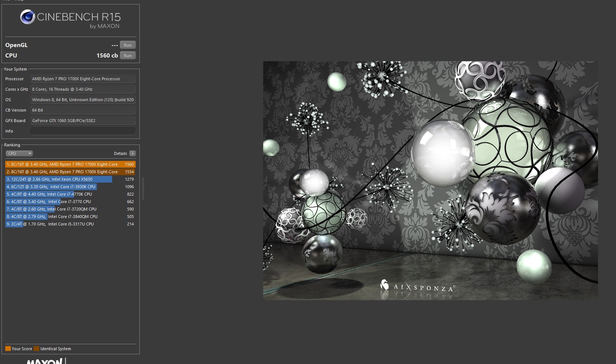Click the OS field showing Windows 8
The height and width of the screenshot is (364, 616).
tap(83, 100)
